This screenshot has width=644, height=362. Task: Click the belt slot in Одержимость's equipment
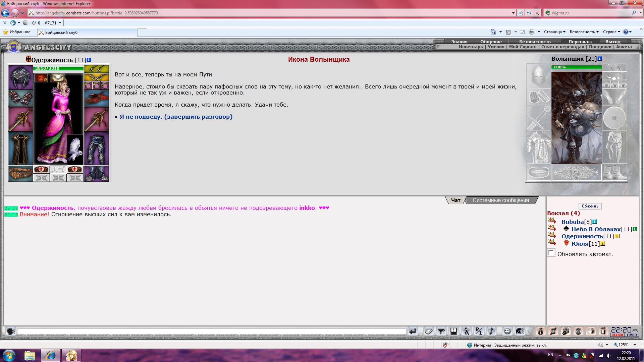21,174
